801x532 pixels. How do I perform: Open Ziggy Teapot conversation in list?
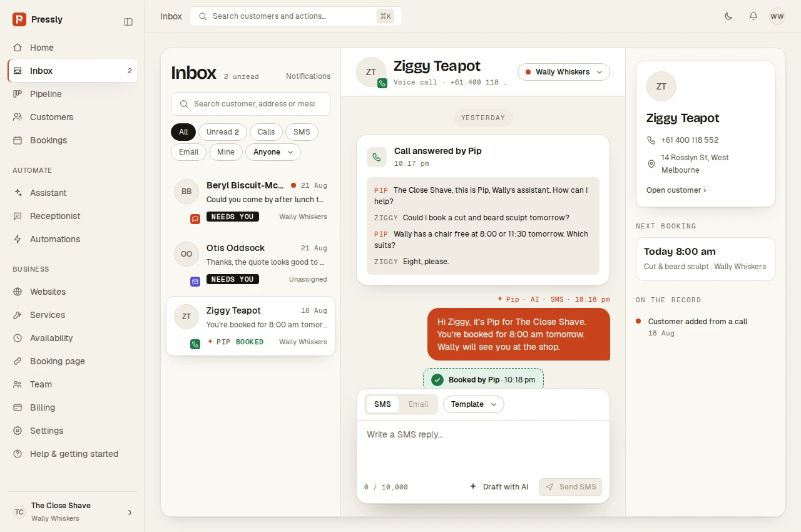[250, 326]
